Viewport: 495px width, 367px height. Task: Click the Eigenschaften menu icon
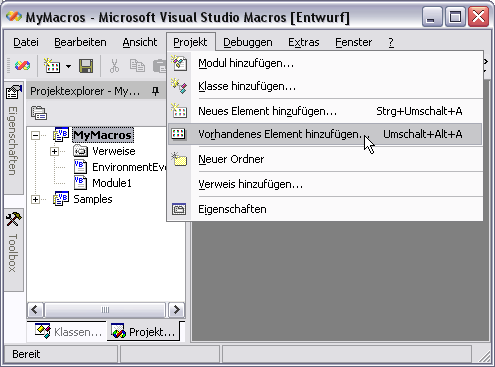pos(179,209)
